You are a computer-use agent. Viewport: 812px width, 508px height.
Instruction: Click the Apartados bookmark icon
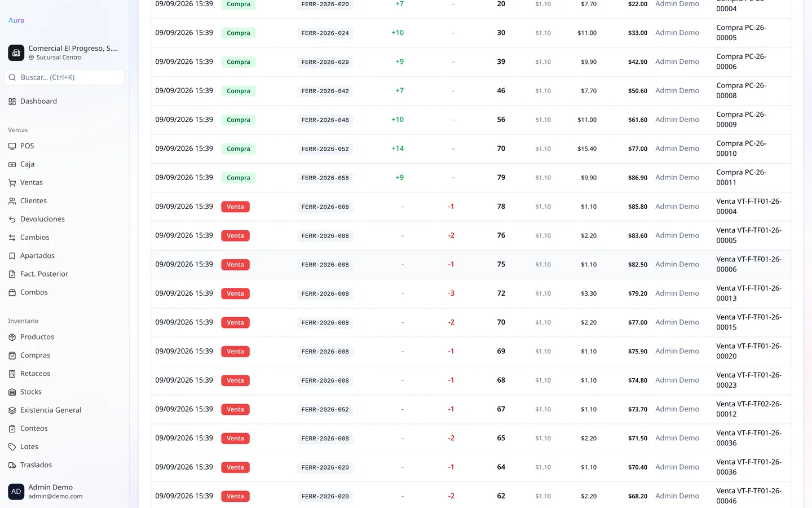[12, 256]
